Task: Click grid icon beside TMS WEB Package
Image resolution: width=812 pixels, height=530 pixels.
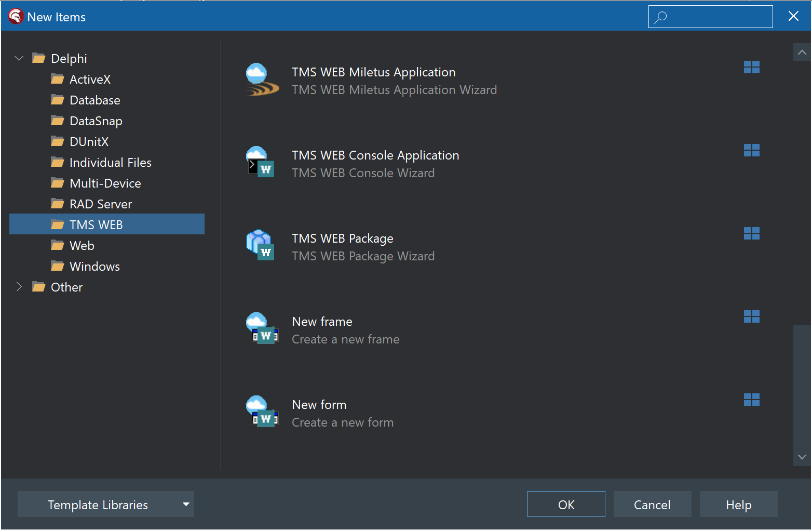Action: pyautogui.click(x=751, y=233)
